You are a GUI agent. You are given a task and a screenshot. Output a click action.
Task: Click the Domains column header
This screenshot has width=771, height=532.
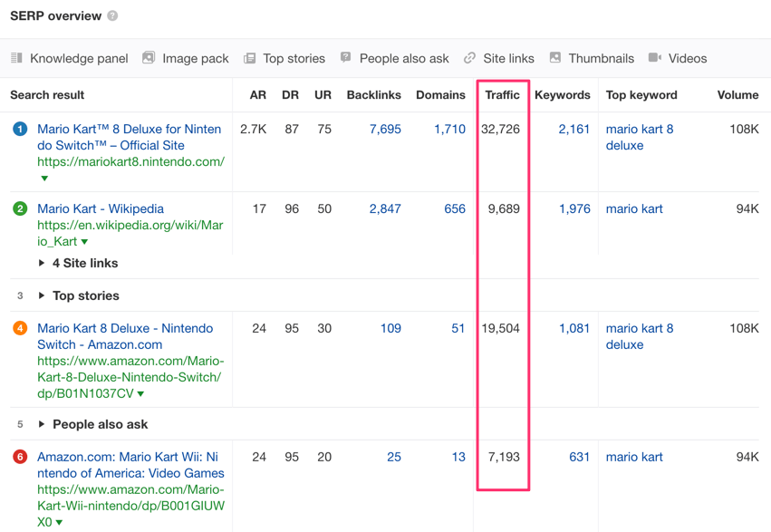tap(440, 95)
